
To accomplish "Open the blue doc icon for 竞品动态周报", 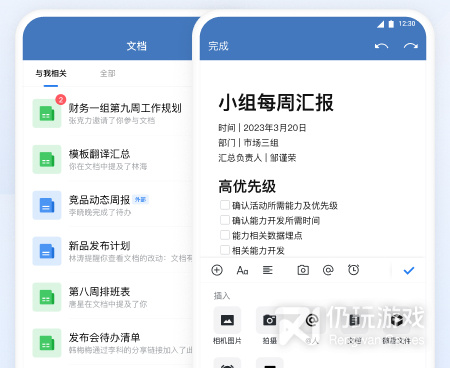I will pos(47,205).
